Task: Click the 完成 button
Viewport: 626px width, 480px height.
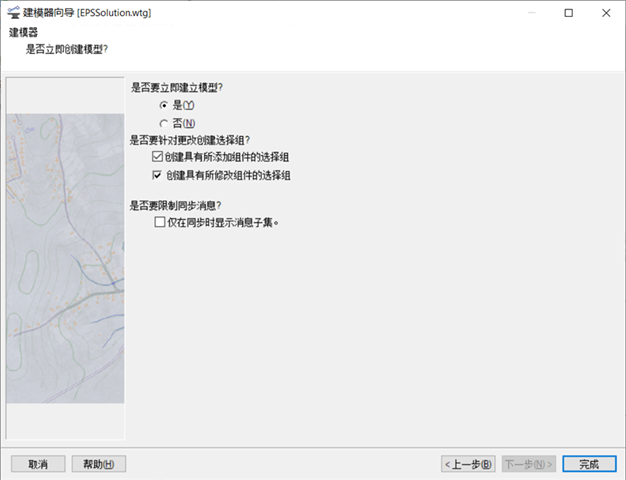Action: tap(589, 464)
